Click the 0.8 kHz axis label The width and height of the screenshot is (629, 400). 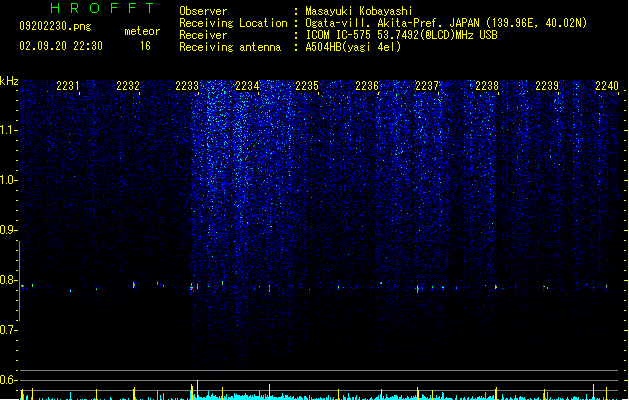[8, 280]
